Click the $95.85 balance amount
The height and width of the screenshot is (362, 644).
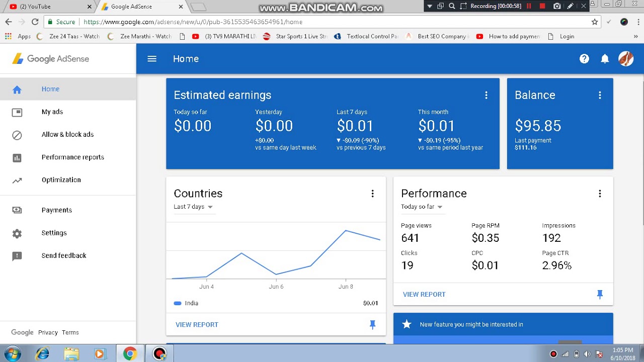point(538,126)
